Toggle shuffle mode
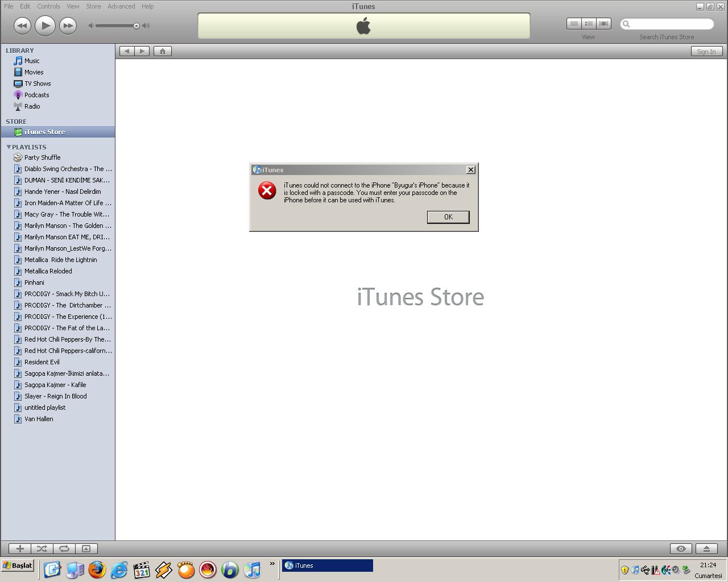728x582 pixels. 42,548
